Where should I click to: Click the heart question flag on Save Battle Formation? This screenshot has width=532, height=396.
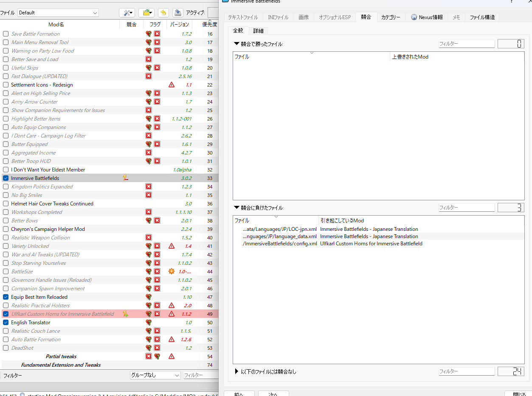(149, 34)
